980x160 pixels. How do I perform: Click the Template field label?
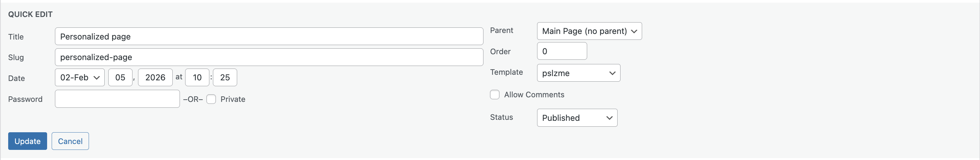coord(506,72)
